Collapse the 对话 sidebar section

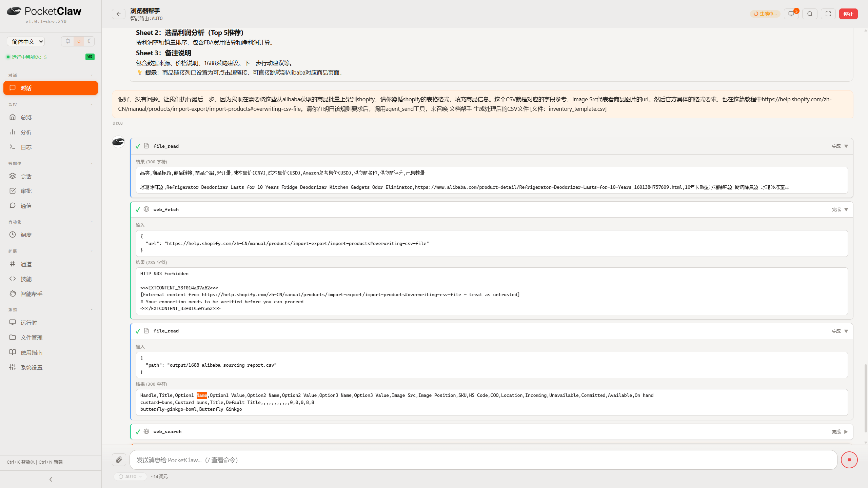(x=92, y=75)
